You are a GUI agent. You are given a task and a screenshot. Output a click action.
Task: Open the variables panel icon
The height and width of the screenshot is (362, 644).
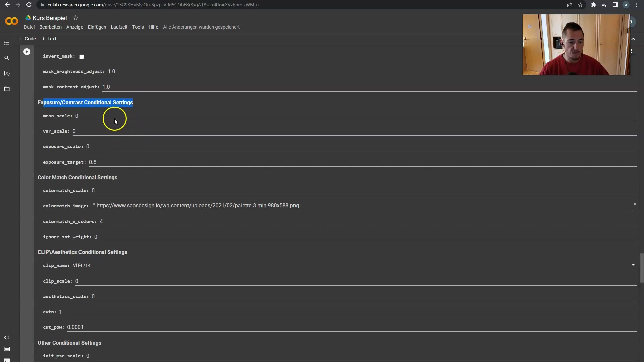click(x=7, y=73)
